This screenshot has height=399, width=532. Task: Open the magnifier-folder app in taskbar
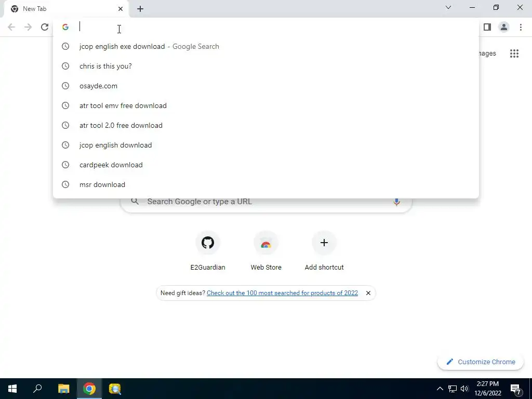point(115,389)
